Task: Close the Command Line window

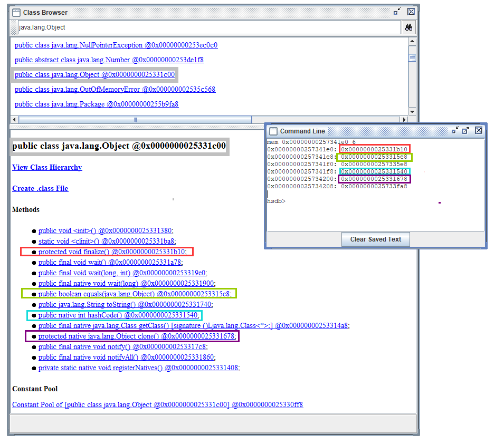Action: 479,130
